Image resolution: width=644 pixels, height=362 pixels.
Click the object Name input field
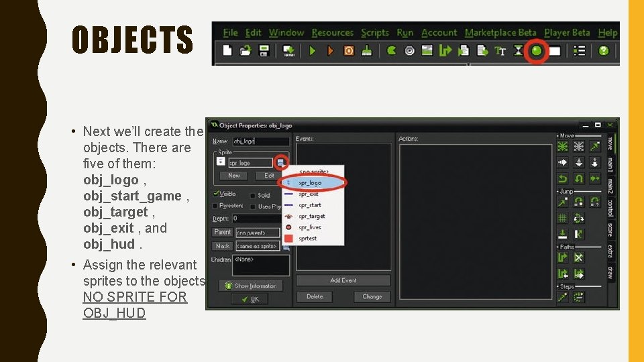[x=261, y=141]
